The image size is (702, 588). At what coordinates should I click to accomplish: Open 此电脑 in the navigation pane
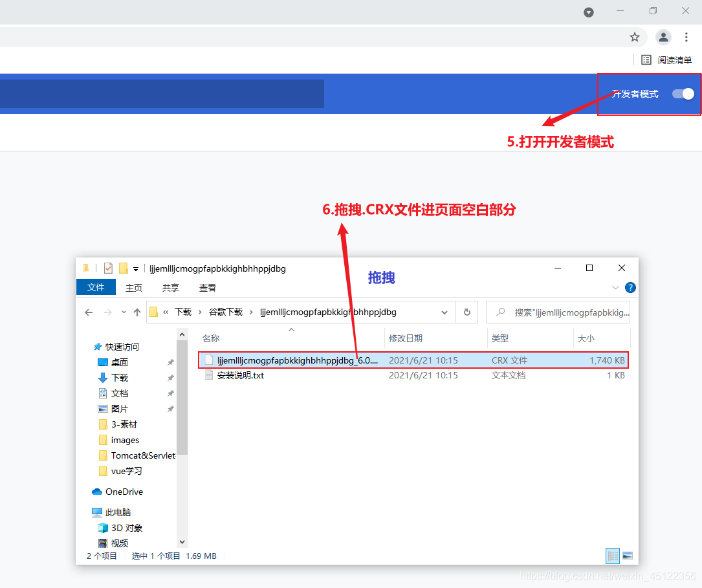[x=111, y=512]
